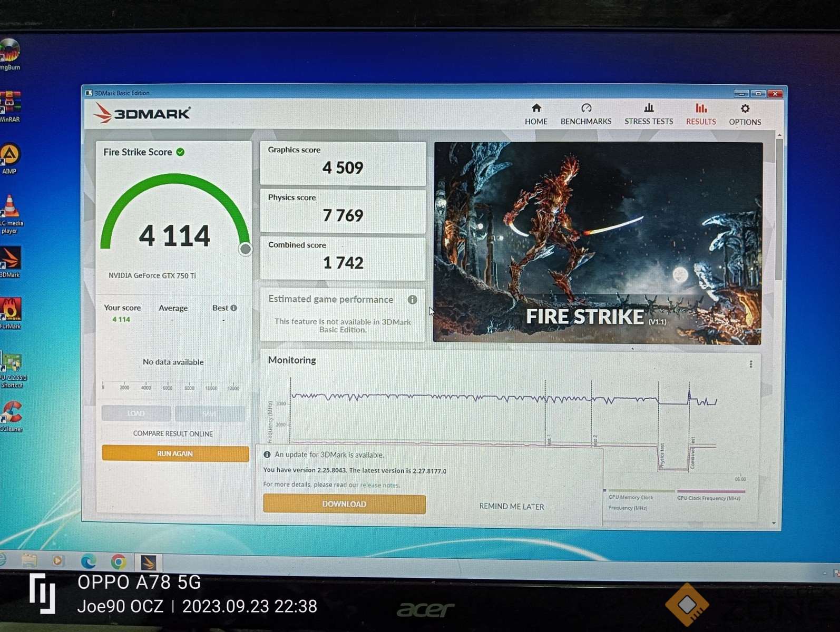Click the info icon next to Best
Viewport: 840px width, 632px height.
pos(233,308)
